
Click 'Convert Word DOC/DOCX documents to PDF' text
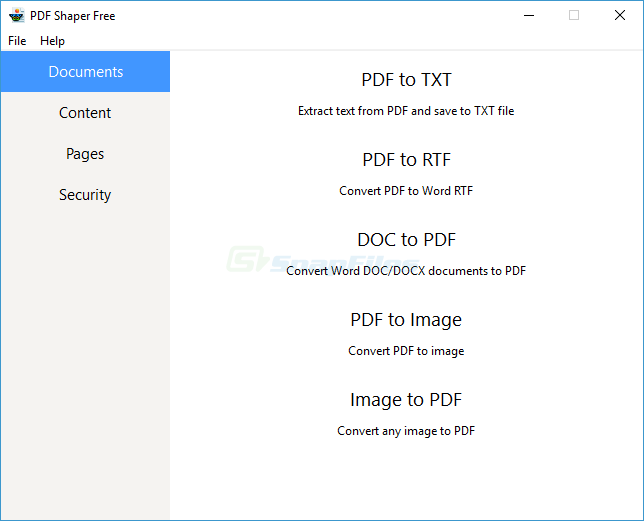[x=406, y=271]
